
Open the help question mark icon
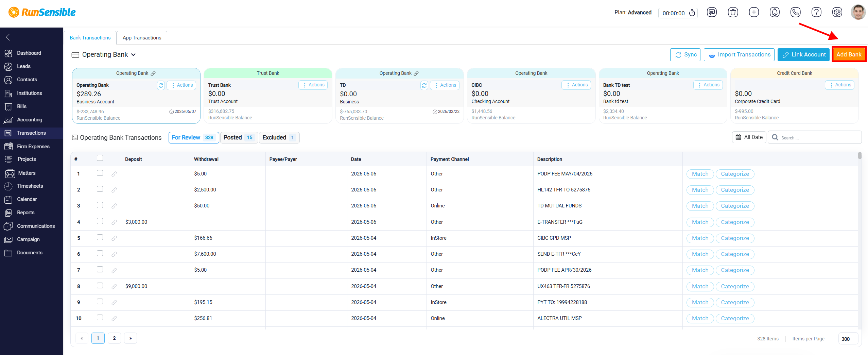(816, 13)
